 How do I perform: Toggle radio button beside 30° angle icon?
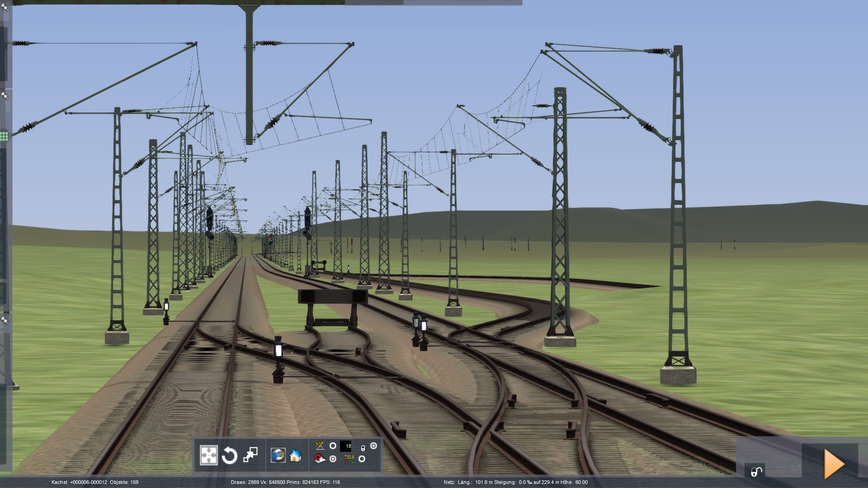333,446
